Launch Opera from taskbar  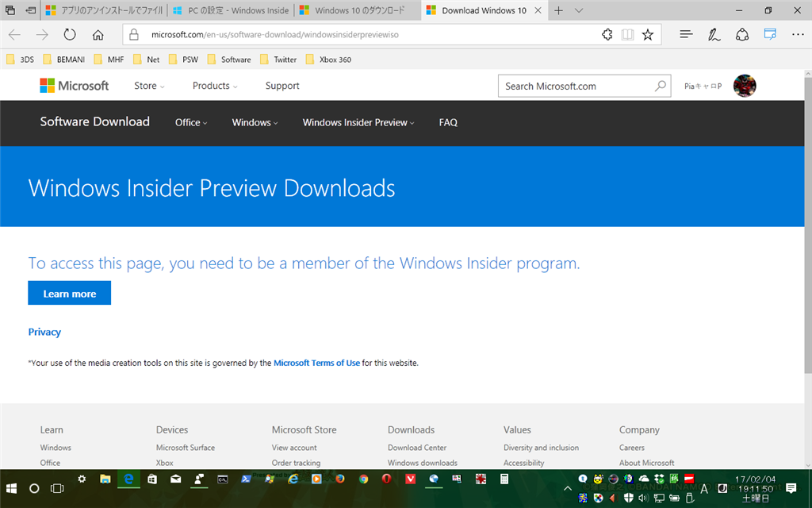click(386, 479)
